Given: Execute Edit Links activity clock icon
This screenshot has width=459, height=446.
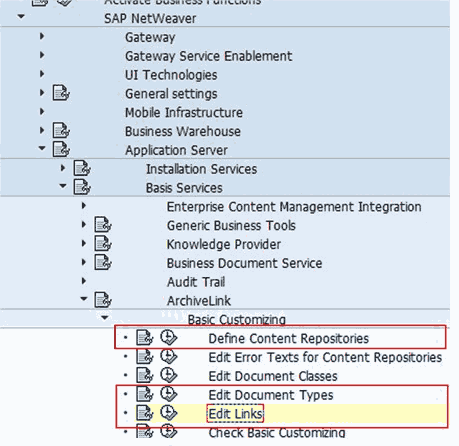Looking at the screenshot, I should point(169,413).
